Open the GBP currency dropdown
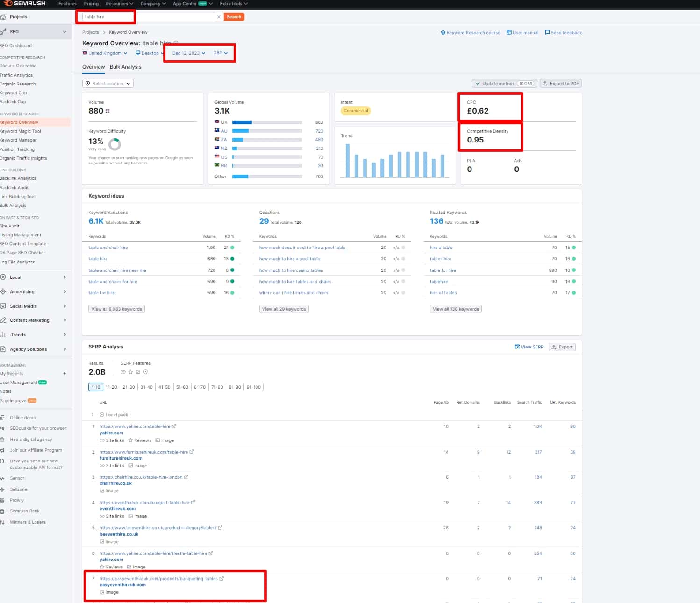Image resolution: width=700 pixels, height=603 pixels. click(x=221, y=53)
